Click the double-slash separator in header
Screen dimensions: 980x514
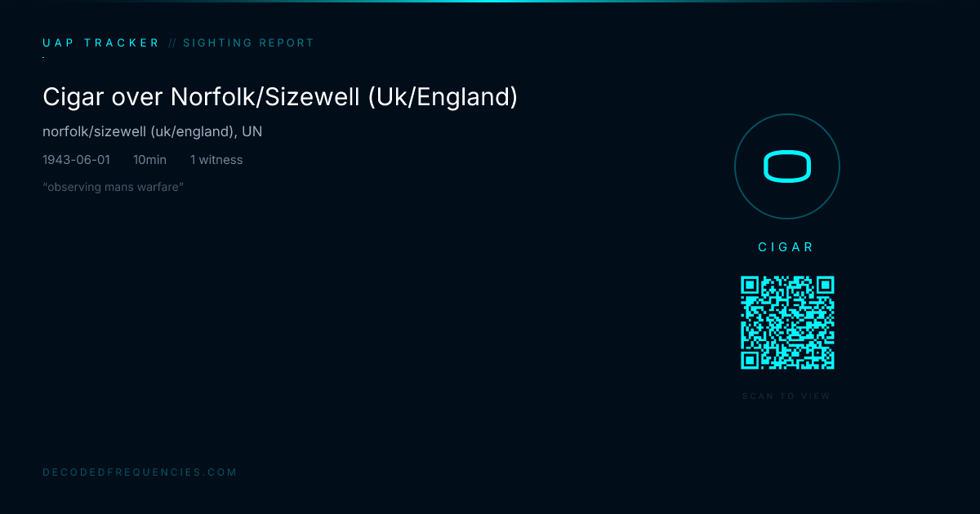point(172,43)
